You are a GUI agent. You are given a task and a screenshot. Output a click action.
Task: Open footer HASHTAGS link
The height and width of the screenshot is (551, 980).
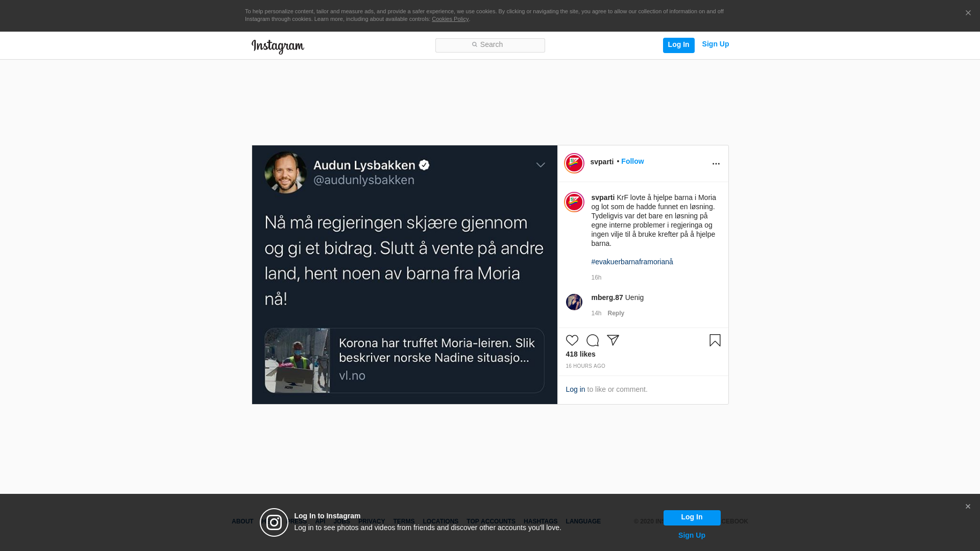(x=541, y=521)
